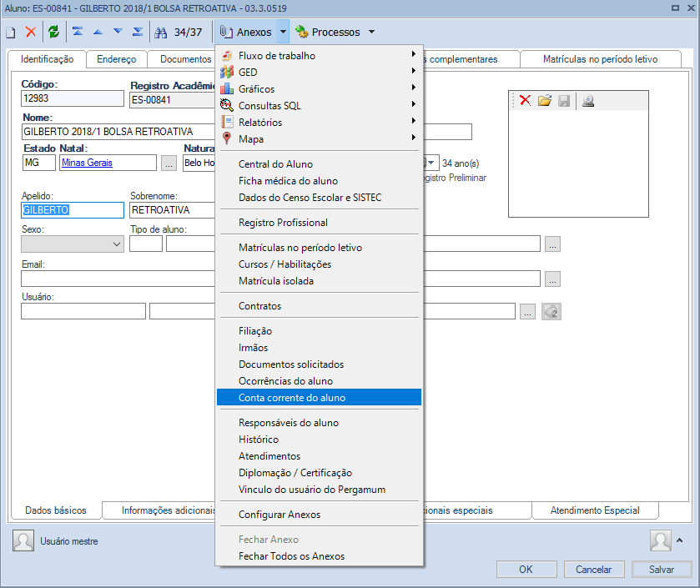Select Registro Profissional menu entry
The width and height of the screenshot is (700, 588).
coord(320,223)
